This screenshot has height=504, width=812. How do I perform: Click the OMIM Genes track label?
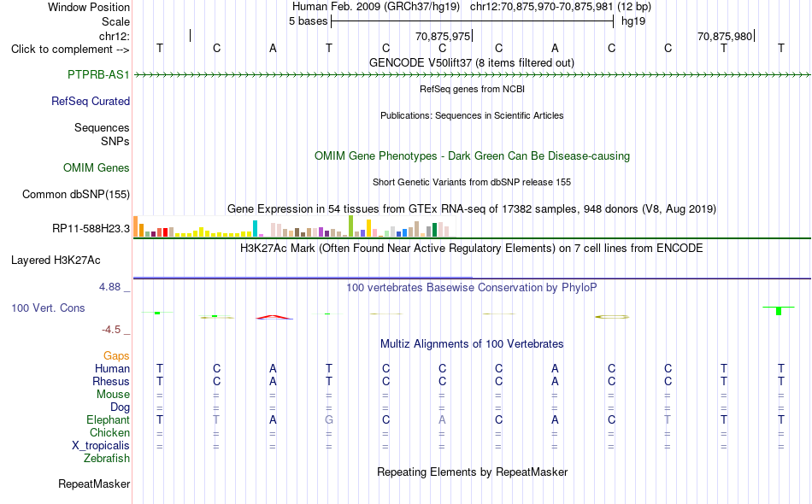97,167
